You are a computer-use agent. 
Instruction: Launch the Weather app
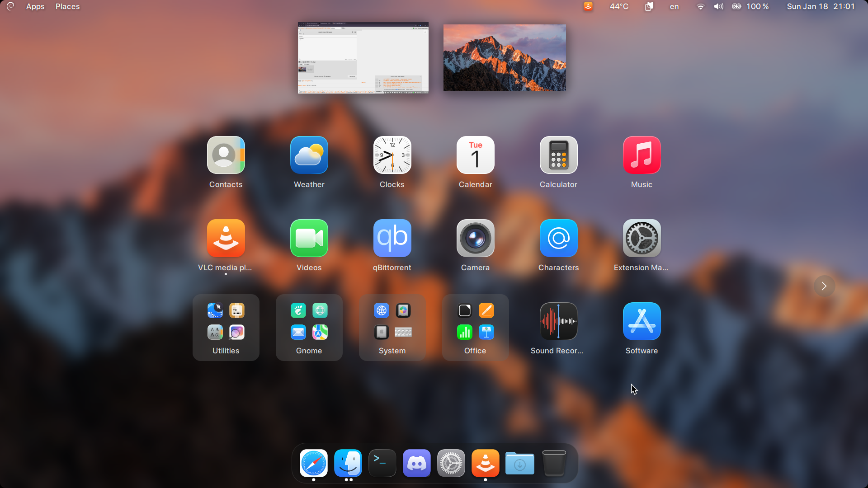309,155
